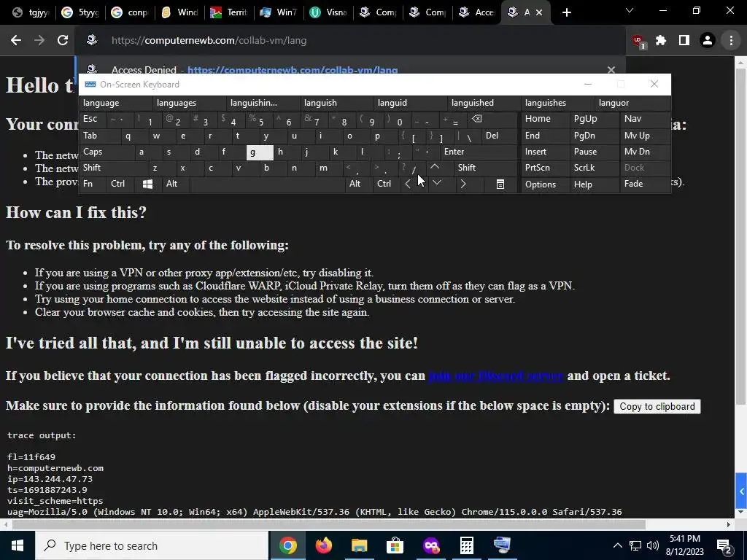Open the Chrome profile avatar icon

pyautogui.click(x=708, y=41)
